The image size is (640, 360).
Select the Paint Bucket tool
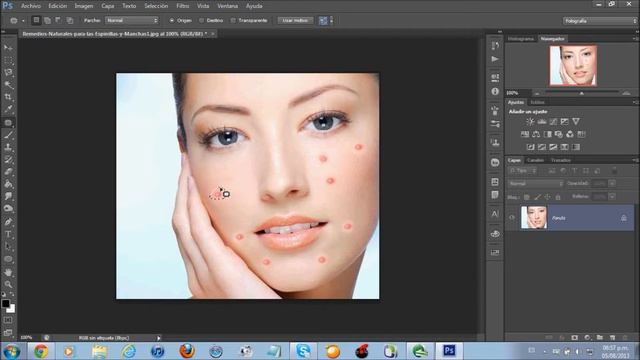tap(8, 184)
